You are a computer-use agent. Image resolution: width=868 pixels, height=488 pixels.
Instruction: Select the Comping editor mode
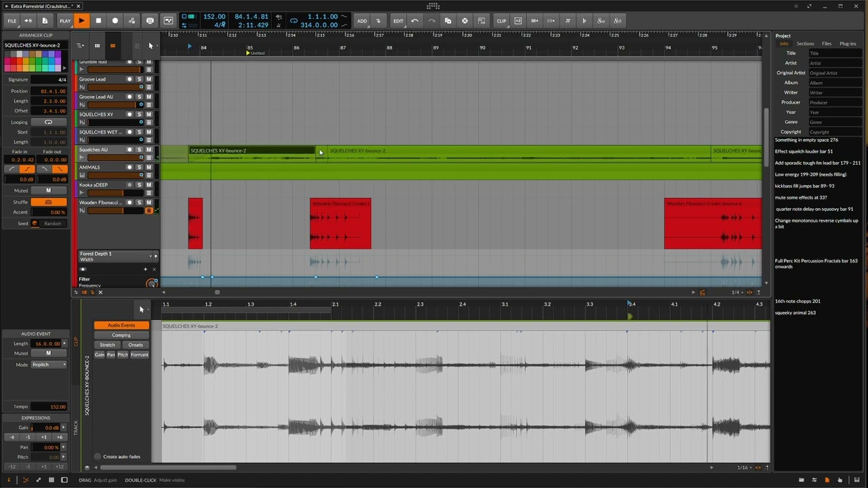point(121,335)
